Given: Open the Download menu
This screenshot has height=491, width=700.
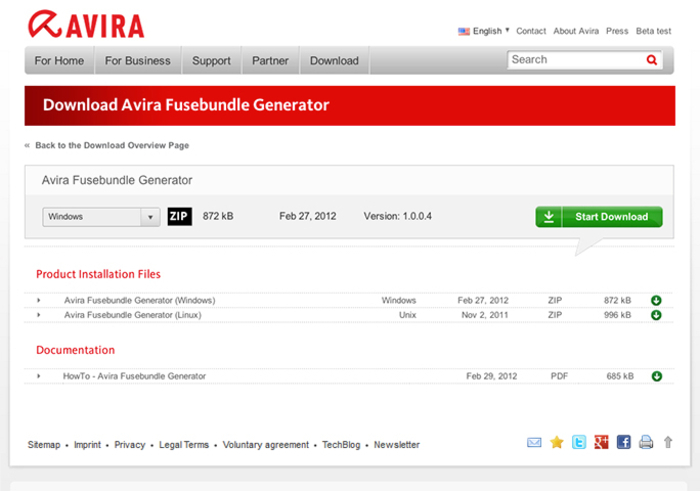Looking at the screenshot, I should (334, 61).
